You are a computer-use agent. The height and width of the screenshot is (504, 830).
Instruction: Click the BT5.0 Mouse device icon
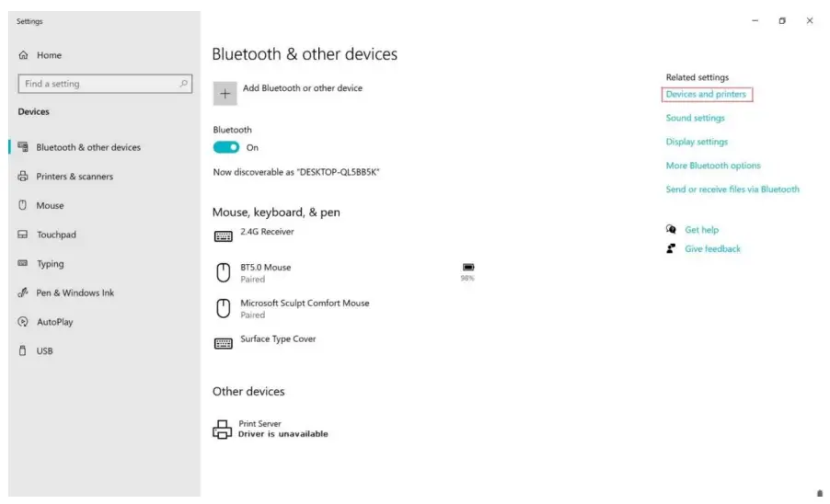tap(223, 272)
